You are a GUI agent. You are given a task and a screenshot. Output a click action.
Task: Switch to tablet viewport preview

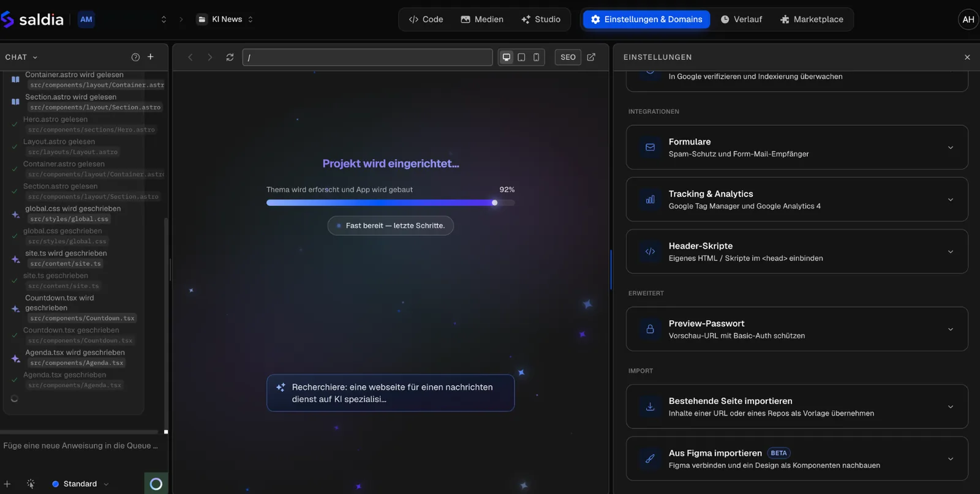(x=521, y=57)
